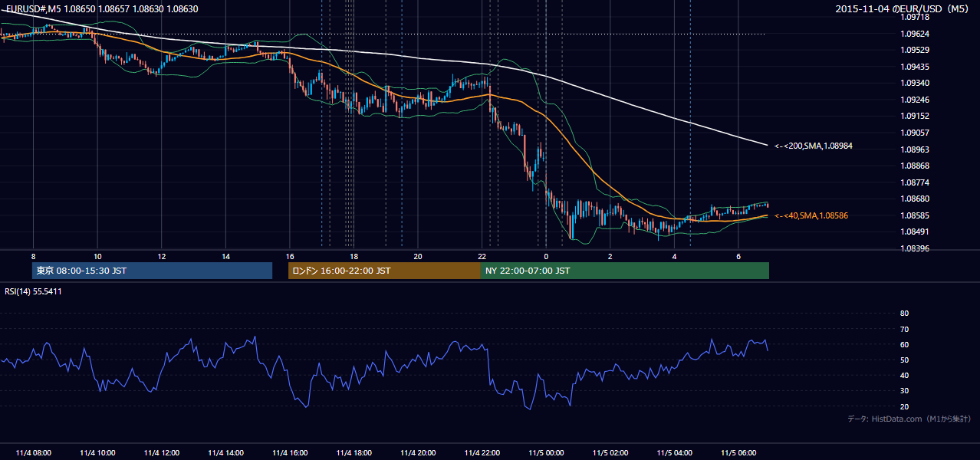Click the 11/4 20:00 time label
The height and width of the screenshot is (460, 980).
tap(417, 453)
